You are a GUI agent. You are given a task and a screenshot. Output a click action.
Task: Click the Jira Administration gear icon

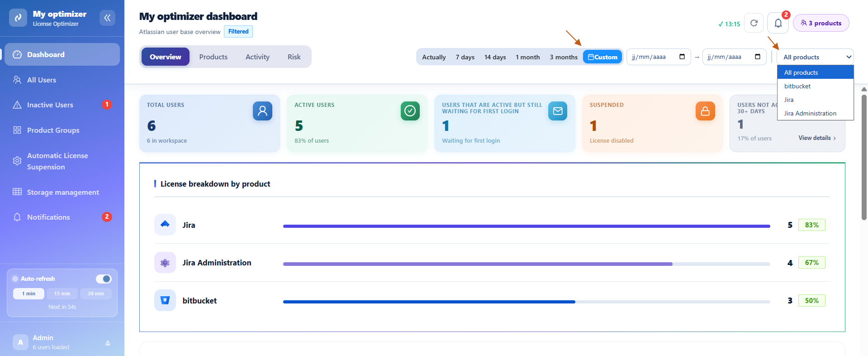point(165,263)
